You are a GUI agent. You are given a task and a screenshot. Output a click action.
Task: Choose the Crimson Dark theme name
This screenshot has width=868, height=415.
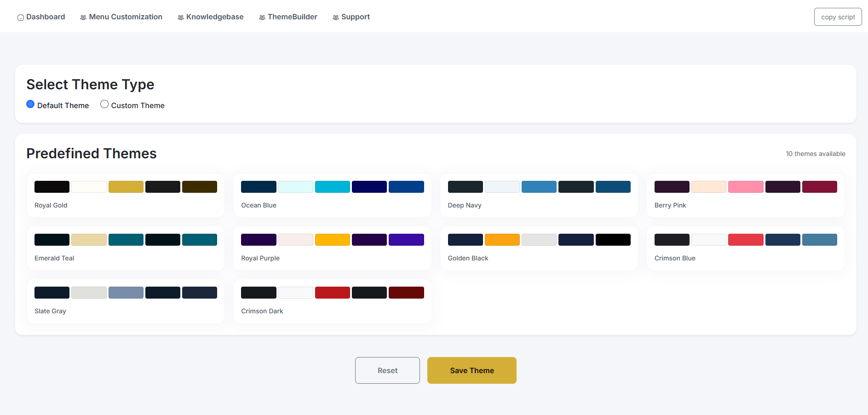point(262,311)
